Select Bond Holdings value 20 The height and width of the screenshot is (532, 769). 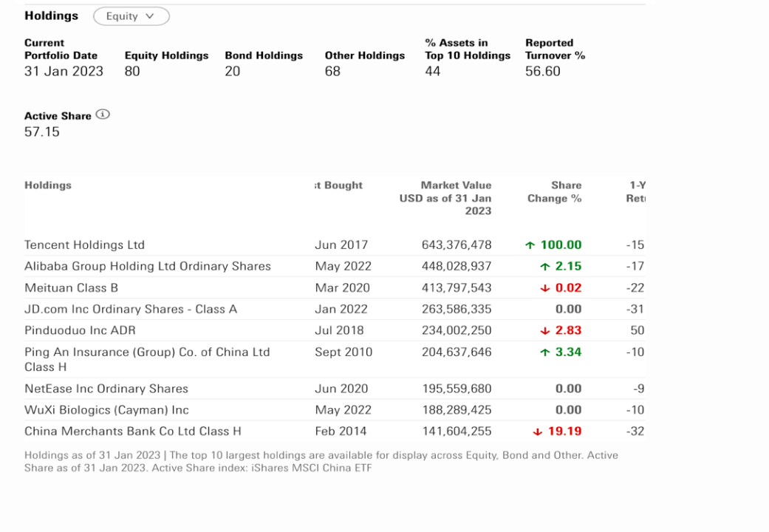(x=233, y=71)
